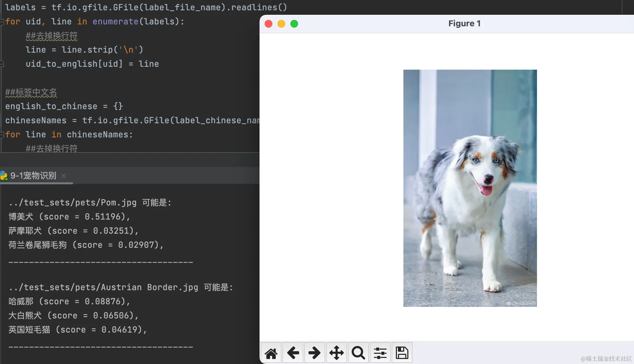This screenshot has width=634, height=364.
Task: Go back to previous plot view
Action: click(x=293, y=353)
